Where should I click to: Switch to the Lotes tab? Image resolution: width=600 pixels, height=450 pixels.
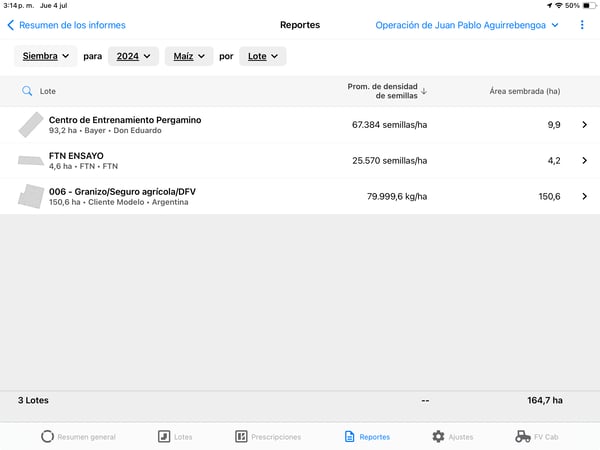pos(175,437)
